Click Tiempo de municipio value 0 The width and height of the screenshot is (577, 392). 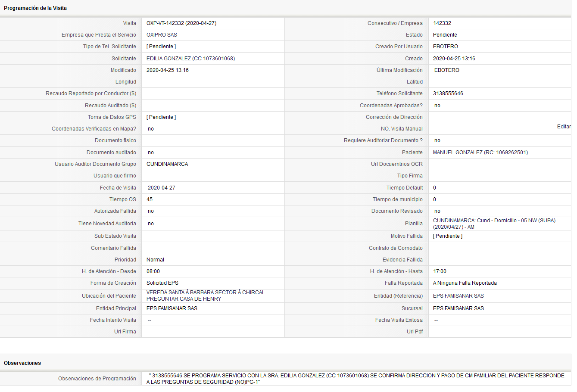click(x=435, y=199)
